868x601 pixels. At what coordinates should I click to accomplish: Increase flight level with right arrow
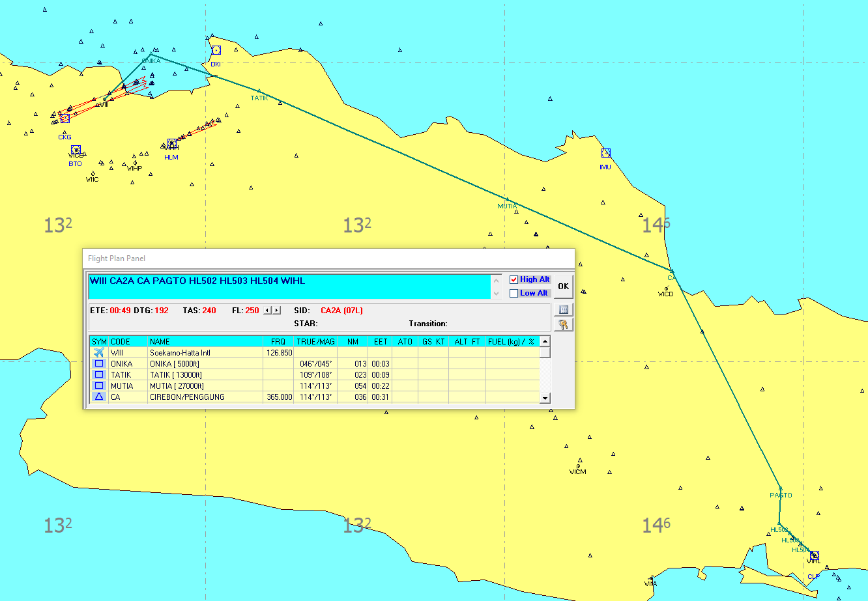tap(277, 311)
